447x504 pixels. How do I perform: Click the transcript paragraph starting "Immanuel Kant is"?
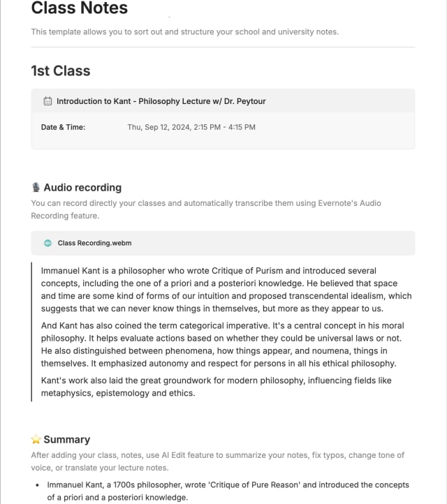click(x=223, y=290)
